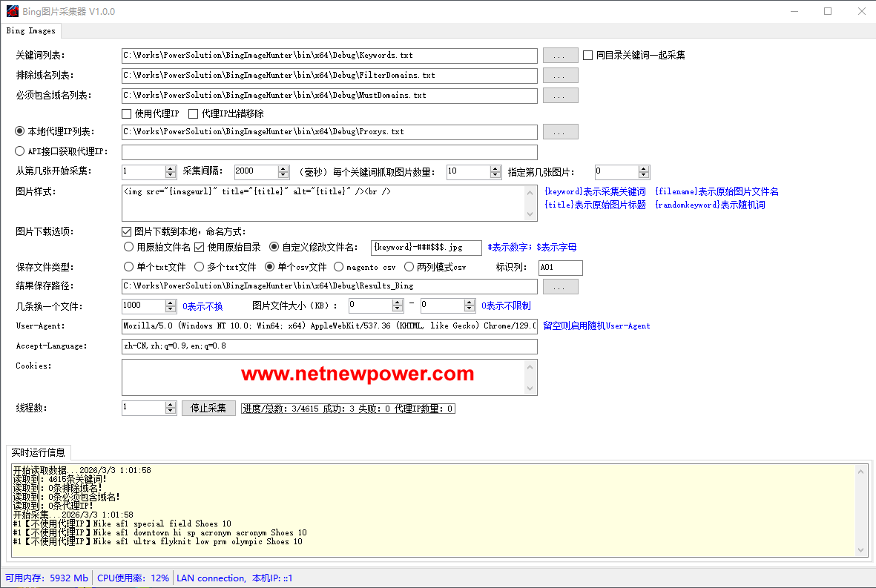This screenshot has width=876, height=588.
Task: Click browse button for must-include domains list
Action: (560, 95)
